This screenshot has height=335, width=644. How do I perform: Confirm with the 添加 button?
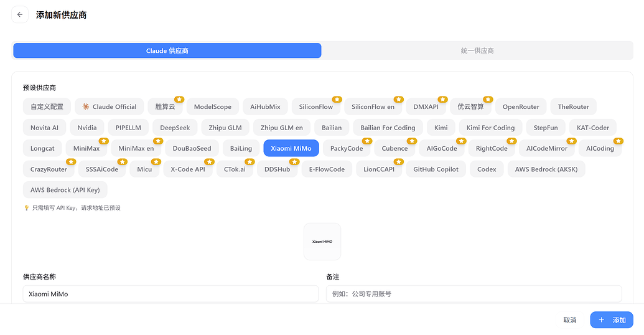pyautogui.click(x=612, y=320)
